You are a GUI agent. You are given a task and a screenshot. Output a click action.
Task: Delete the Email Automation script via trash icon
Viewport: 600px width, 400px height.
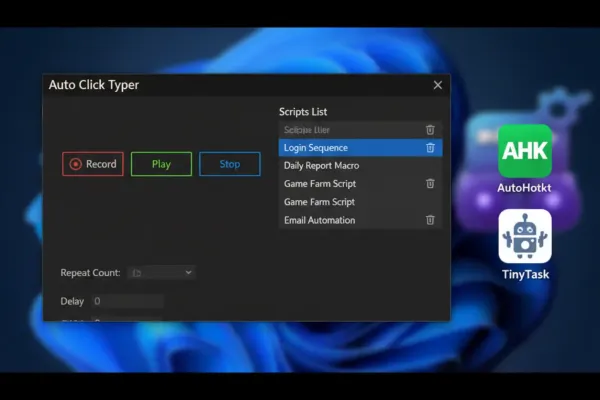[430, 220]
